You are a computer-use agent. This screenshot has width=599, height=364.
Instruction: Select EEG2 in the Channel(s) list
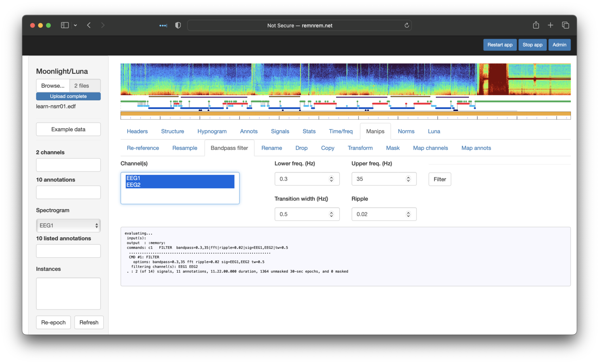pos(180,185)
